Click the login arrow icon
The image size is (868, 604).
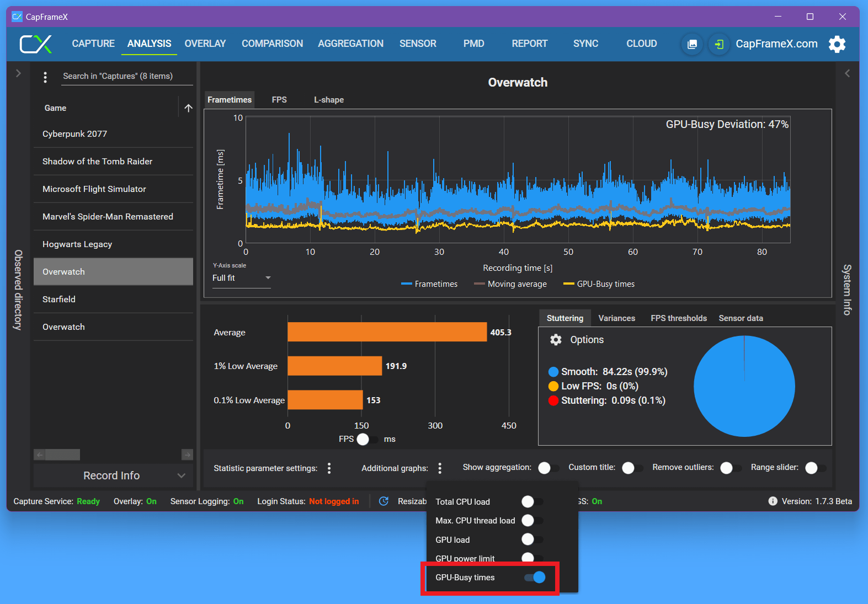click(x=719, y=44)
